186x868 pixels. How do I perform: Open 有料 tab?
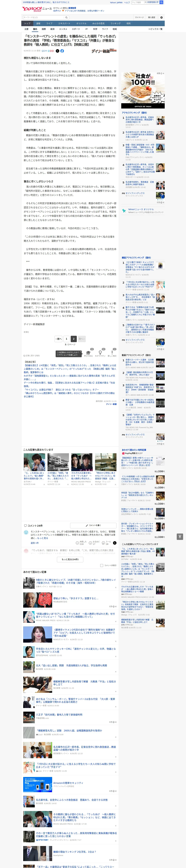pyautogui.click(x=128, y=24)
